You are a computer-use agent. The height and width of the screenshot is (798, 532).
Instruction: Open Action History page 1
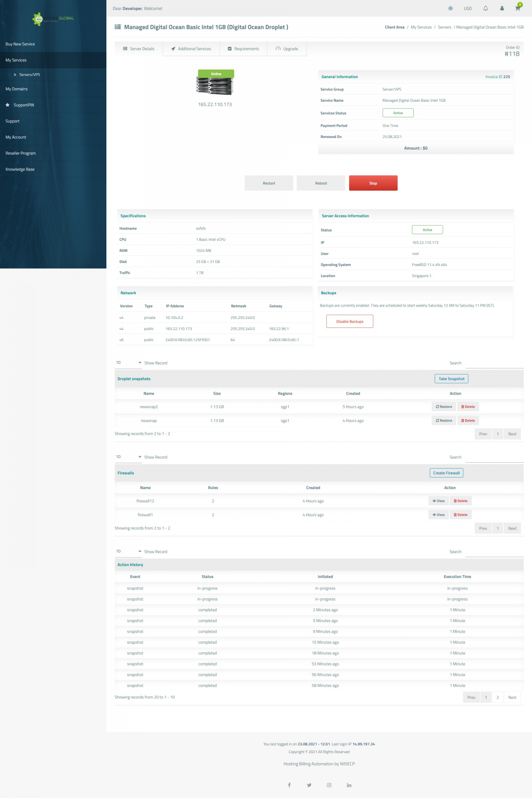pos(485,697)
